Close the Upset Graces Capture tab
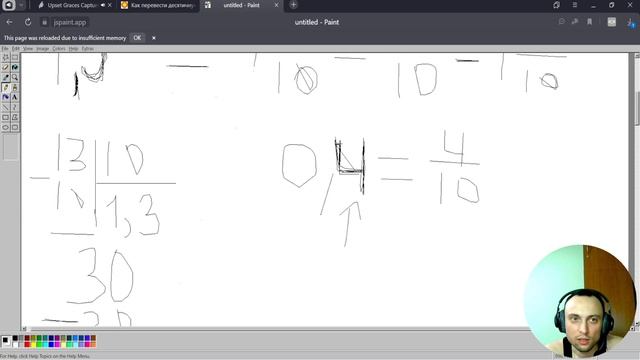Viewport: 640px width, 360px height. pyautogui.click(x=110, y=5)
